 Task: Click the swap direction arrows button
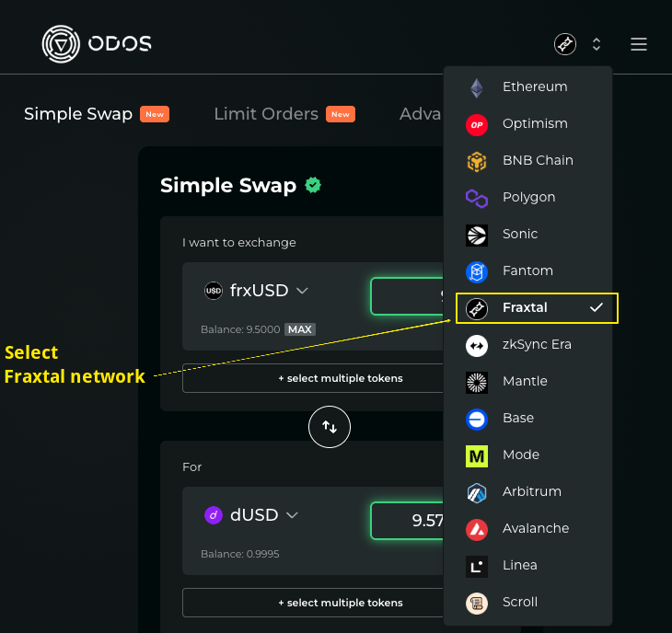pyautogui.click(x=330, y=426)
